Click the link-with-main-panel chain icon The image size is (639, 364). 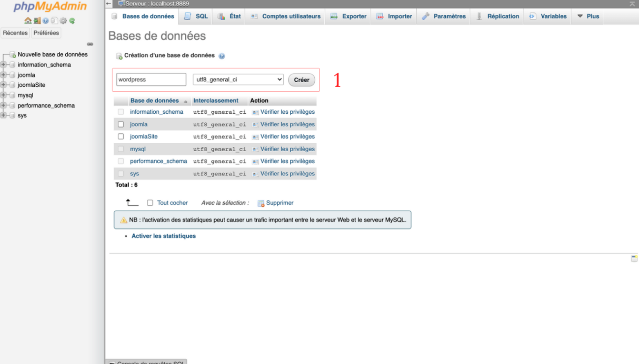point(90,44)
